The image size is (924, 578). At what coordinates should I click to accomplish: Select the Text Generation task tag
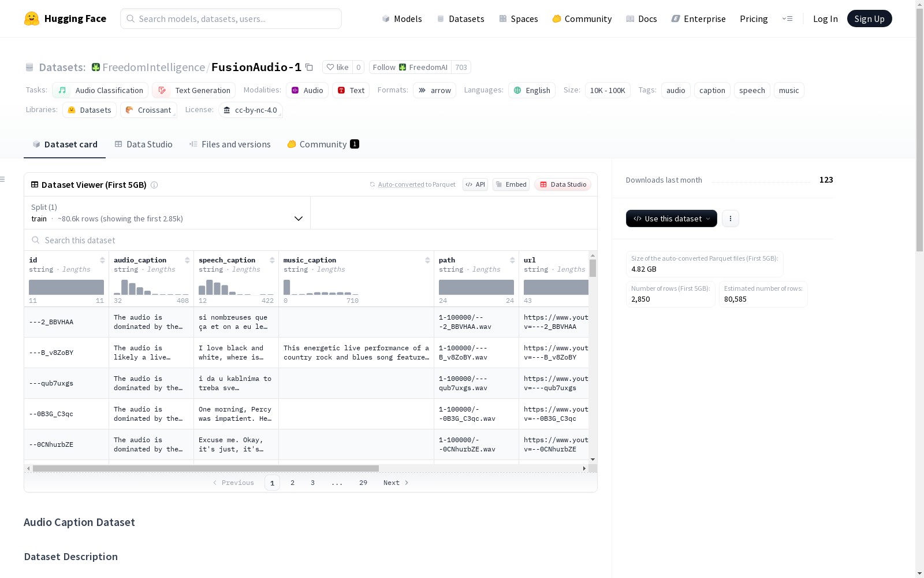(194, 90)
